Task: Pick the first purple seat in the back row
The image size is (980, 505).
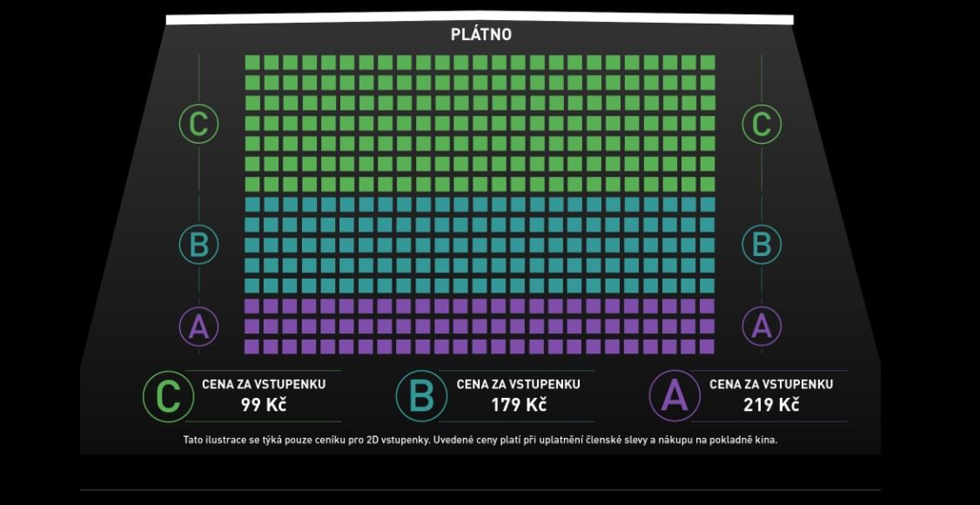Action: click(252, 347)
